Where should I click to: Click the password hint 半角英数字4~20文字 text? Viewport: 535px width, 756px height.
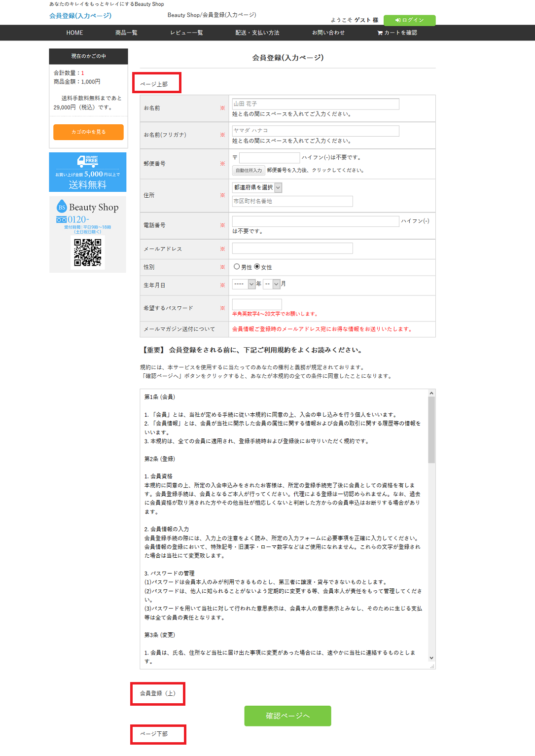click(x=275, y=314)
